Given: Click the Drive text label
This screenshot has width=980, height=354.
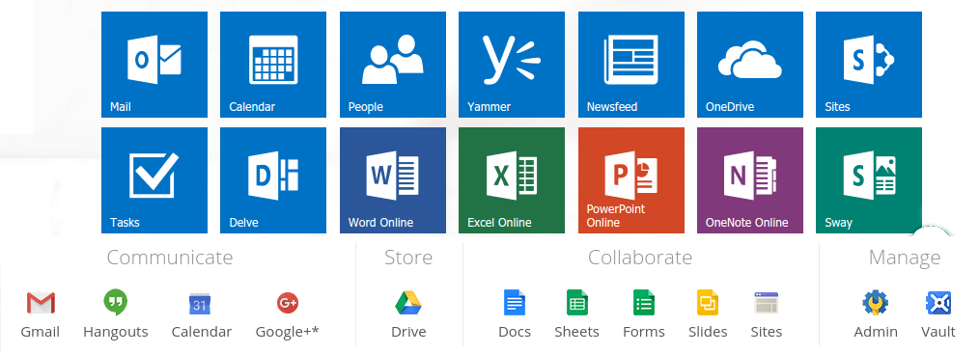Looking at the screenshot, I should (408, 332).
